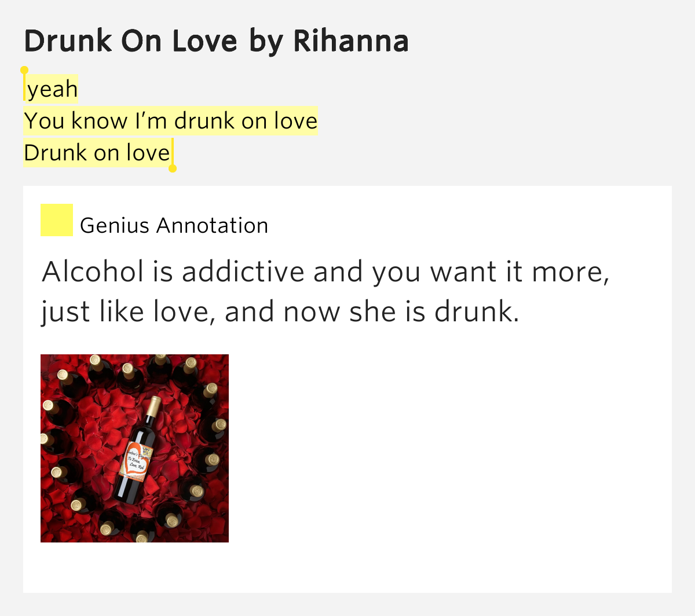Click the "Drunk On Love by Rihanna" heading

(217, 41)
